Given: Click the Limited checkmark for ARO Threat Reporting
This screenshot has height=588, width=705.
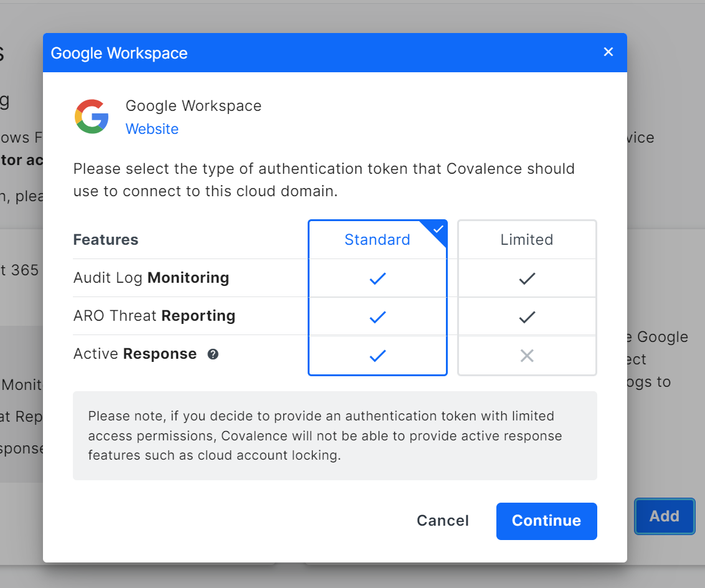Looking at the screenshot, I should (x=527, y=317).
